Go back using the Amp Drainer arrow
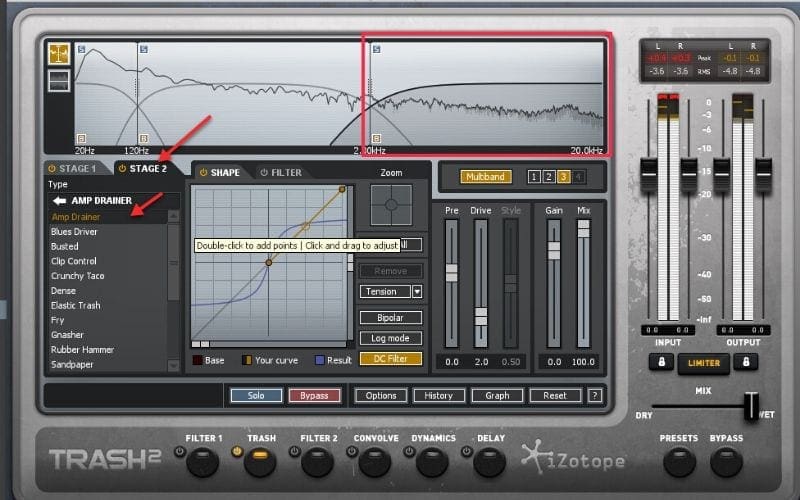The image size is (800, 500). [x=60, y=201]
